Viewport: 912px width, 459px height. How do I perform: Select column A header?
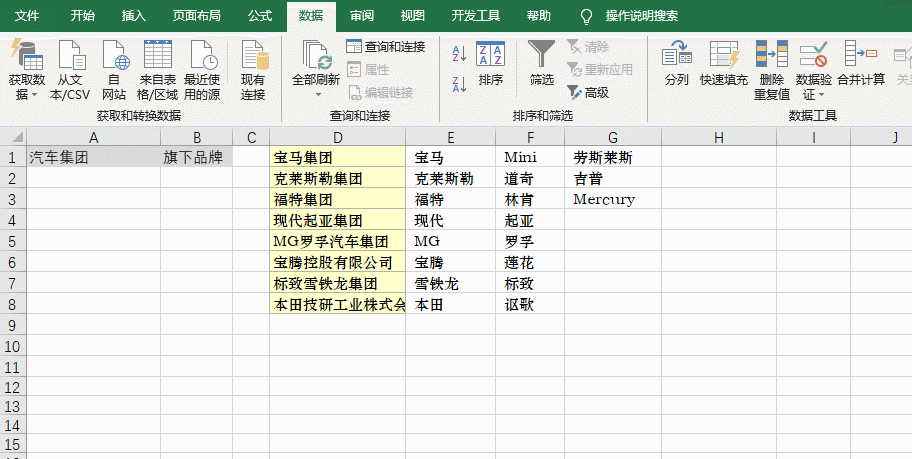tap(94, 137)
